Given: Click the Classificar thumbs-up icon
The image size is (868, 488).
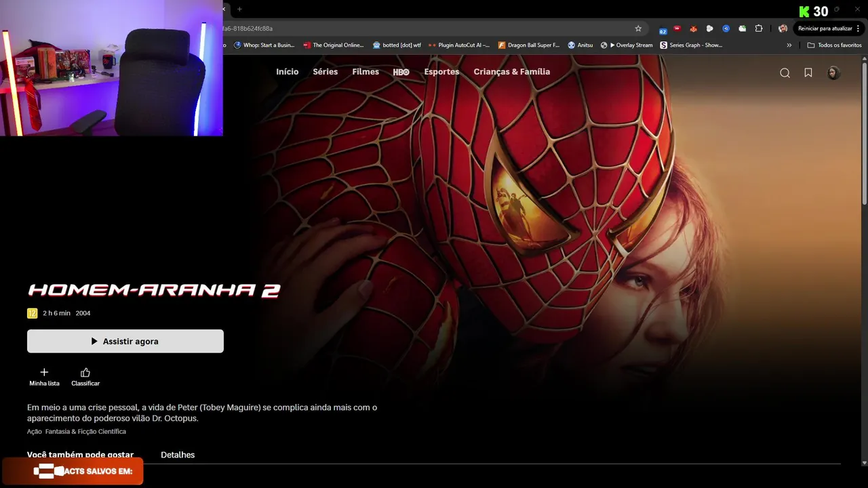Looking at the screenshot, I should coord(85,378).
